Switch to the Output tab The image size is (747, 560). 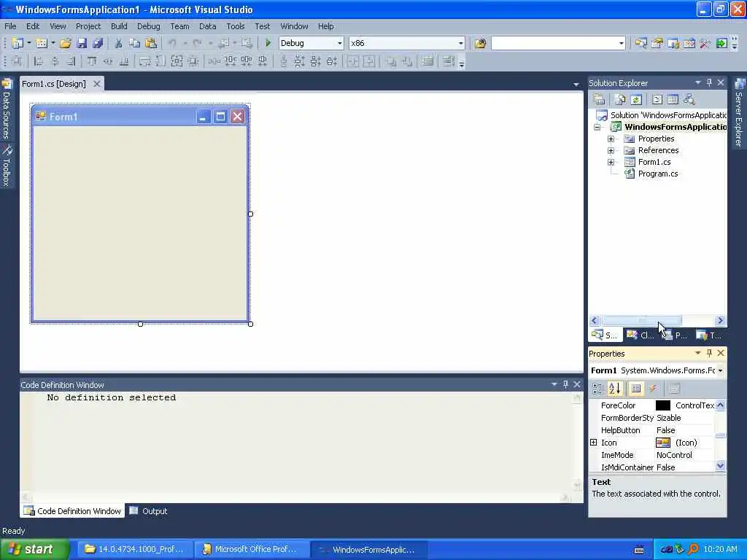(x=149, y=511)
